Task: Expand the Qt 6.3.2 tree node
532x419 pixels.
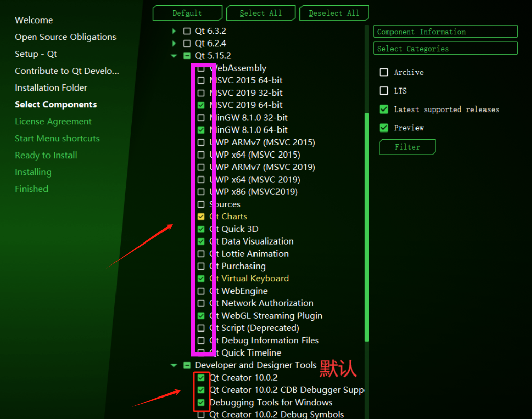Action: [x=174, y=31]
